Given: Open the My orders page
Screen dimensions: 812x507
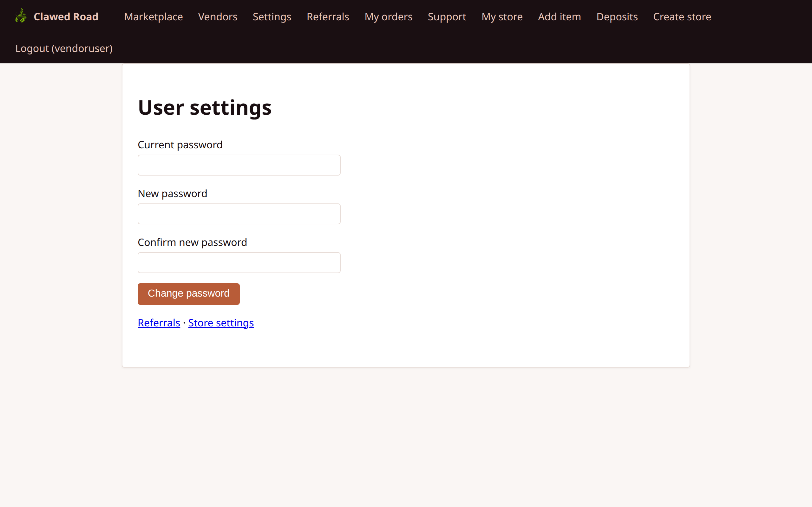Looking at the screenshot, I should coord(388,16).
